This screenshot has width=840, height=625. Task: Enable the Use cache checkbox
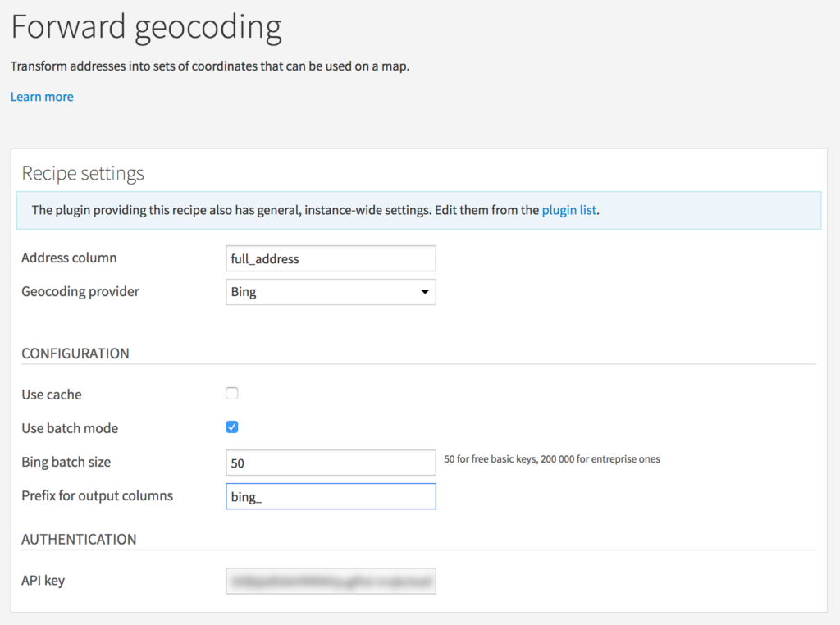[x=232, y=393]
